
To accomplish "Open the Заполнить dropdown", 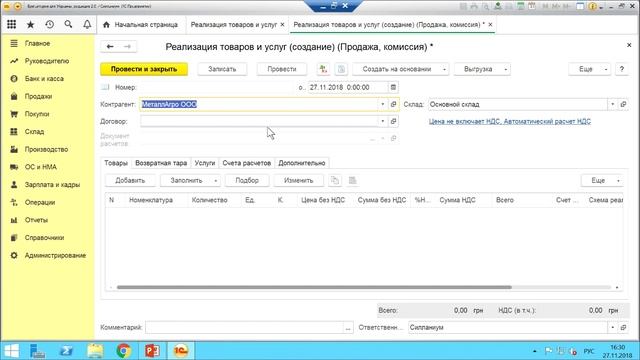I will click(191, 180).
